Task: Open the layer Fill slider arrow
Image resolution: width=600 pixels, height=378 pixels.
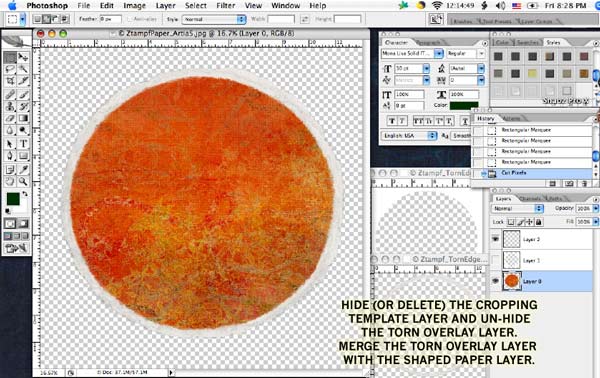Action: (595, 222)
